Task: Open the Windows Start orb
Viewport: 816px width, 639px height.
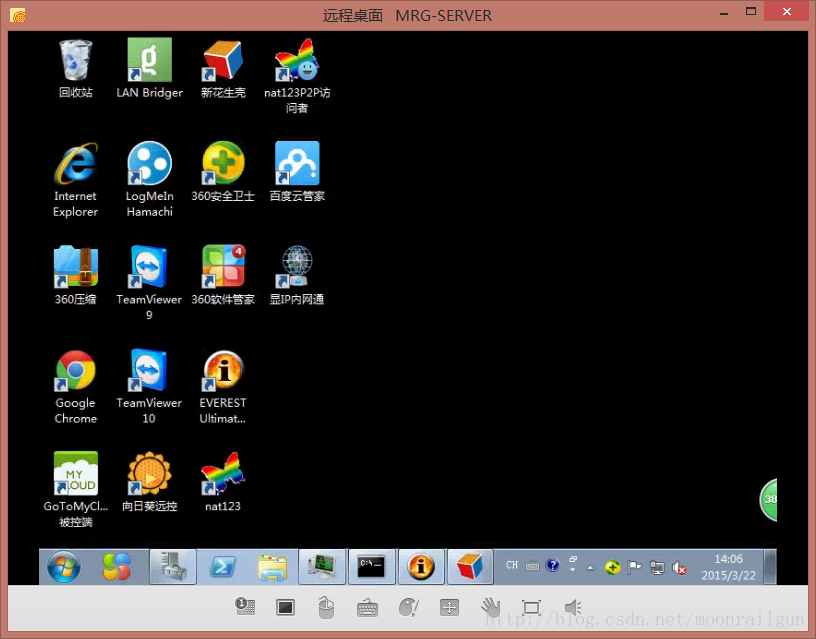Action: pyautogui.click(x=64, y=567)
